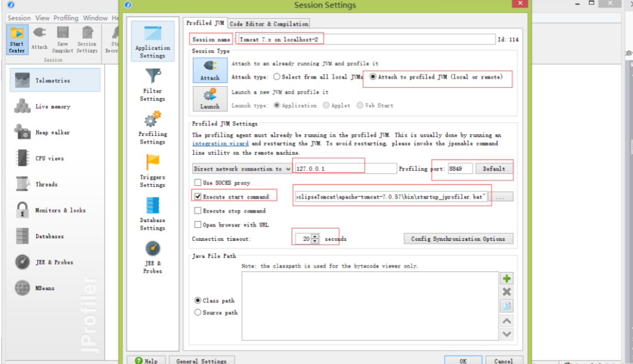Image resolution: width=633 pixels, height=364 pixels.
Task: Decrease connection timeout with the down arrow
Action: [x=315, y=241]
